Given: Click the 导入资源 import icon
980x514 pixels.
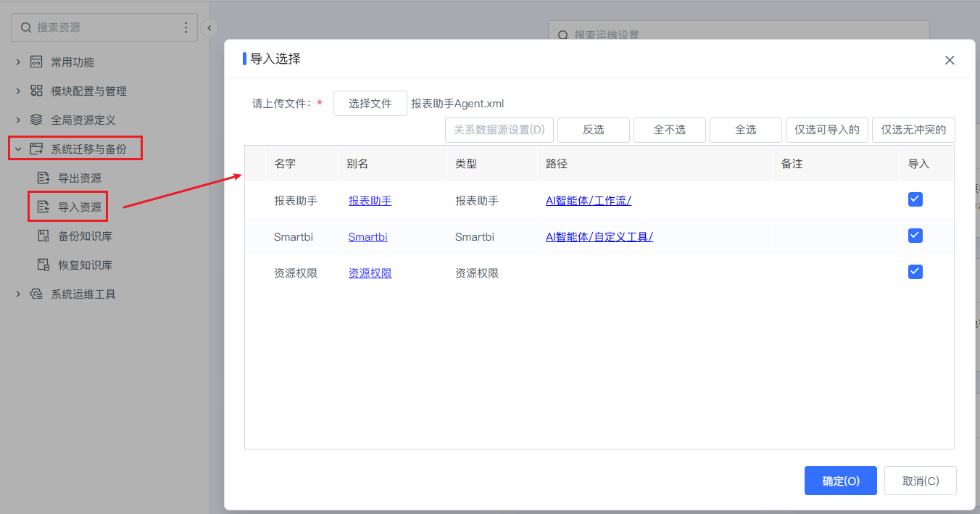Looking at the screenshot, I should (x=43, y=207).
